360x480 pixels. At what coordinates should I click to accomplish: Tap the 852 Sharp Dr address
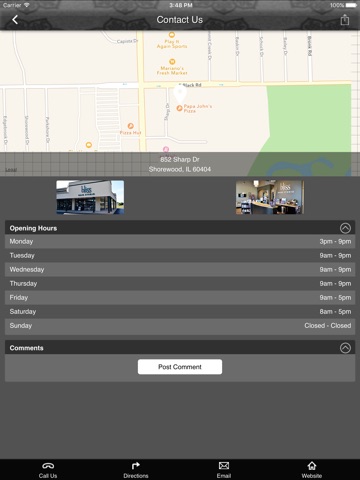tap(180, 164)
